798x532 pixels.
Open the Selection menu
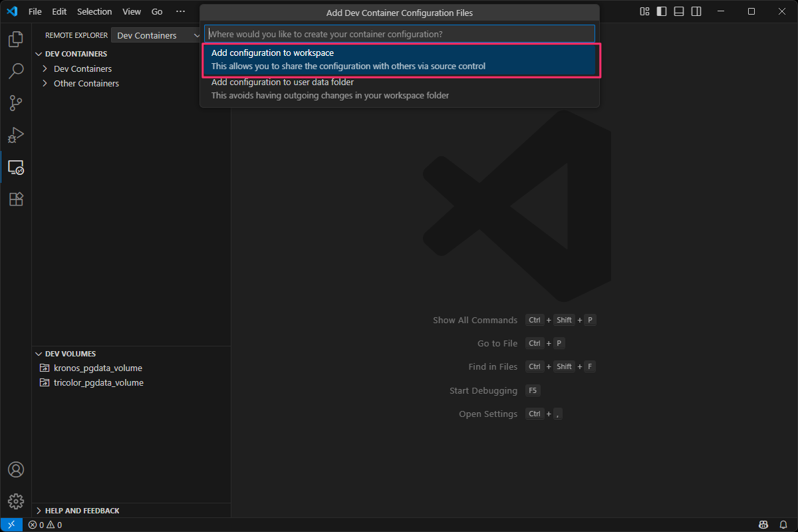point(94,11)
